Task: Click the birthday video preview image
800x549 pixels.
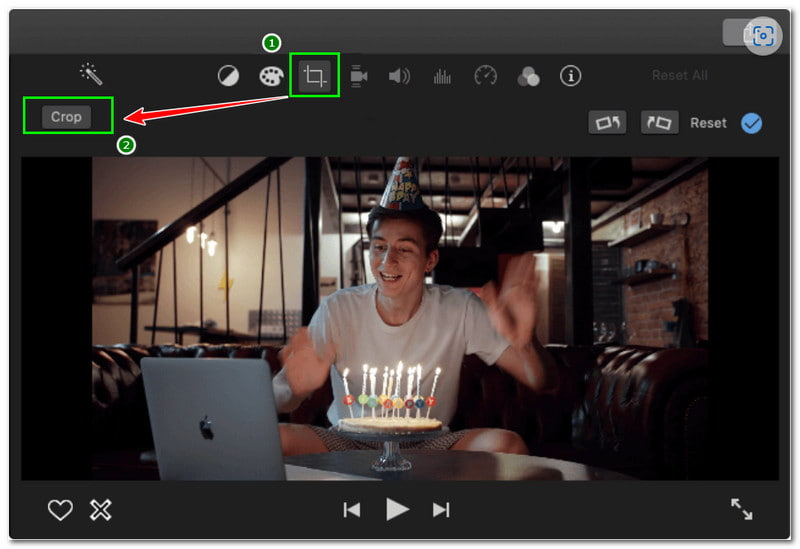Action: click(400, 318)
